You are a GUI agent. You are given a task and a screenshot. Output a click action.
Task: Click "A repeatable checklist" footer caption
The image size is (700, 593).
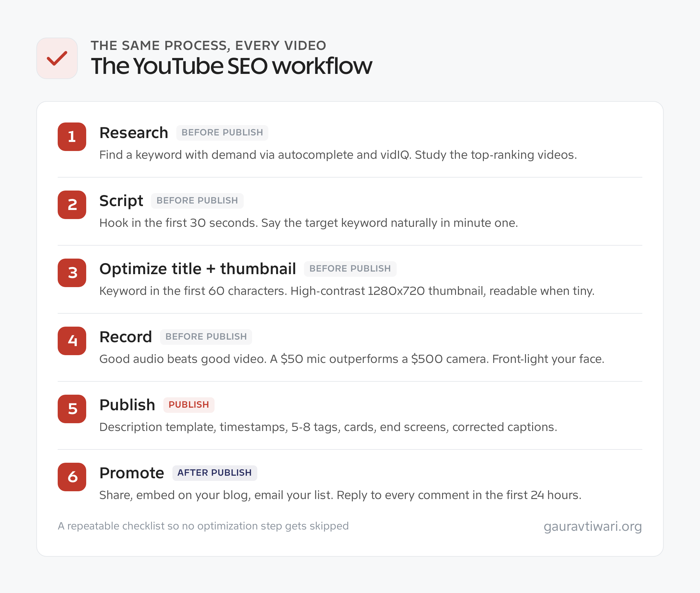(203, 526)
